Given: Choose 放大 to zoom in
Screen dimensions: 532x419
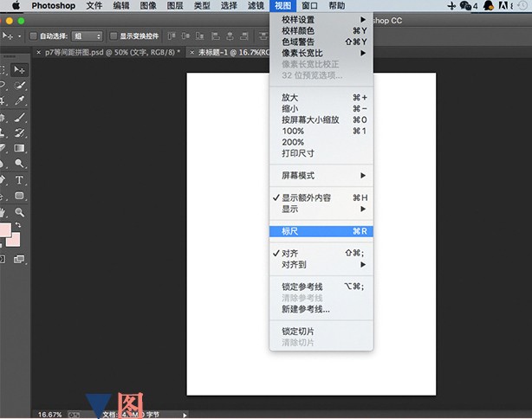Looking at the screenshot, I should [321, 98].
